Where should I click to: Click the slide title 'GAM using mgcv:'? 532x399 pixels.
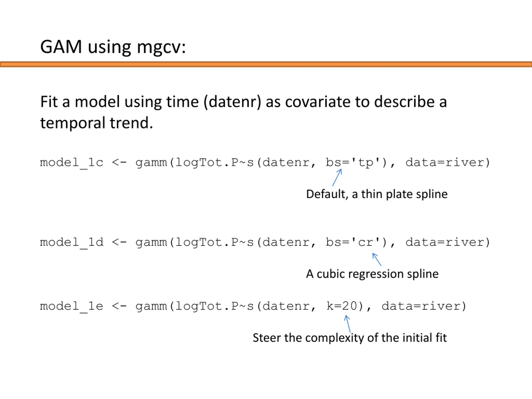(x=113, y=47)
